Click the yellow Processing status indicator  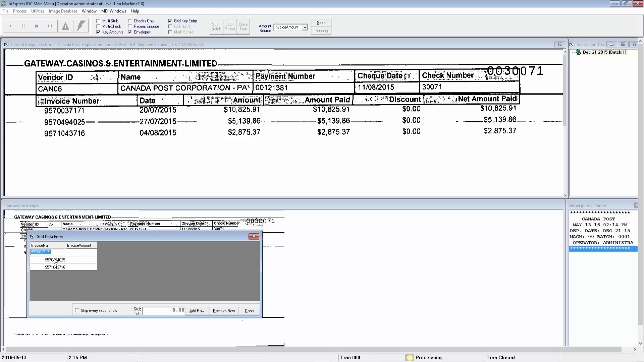point(410,358)
